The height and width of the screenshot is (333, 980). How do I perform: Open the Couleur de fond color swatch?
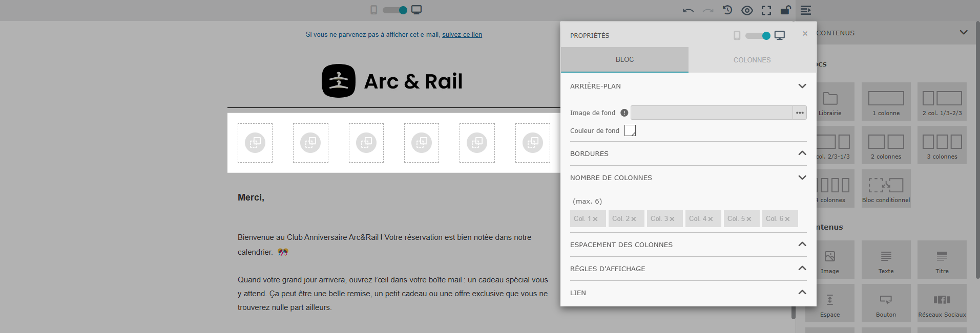(x=630, y=130)
